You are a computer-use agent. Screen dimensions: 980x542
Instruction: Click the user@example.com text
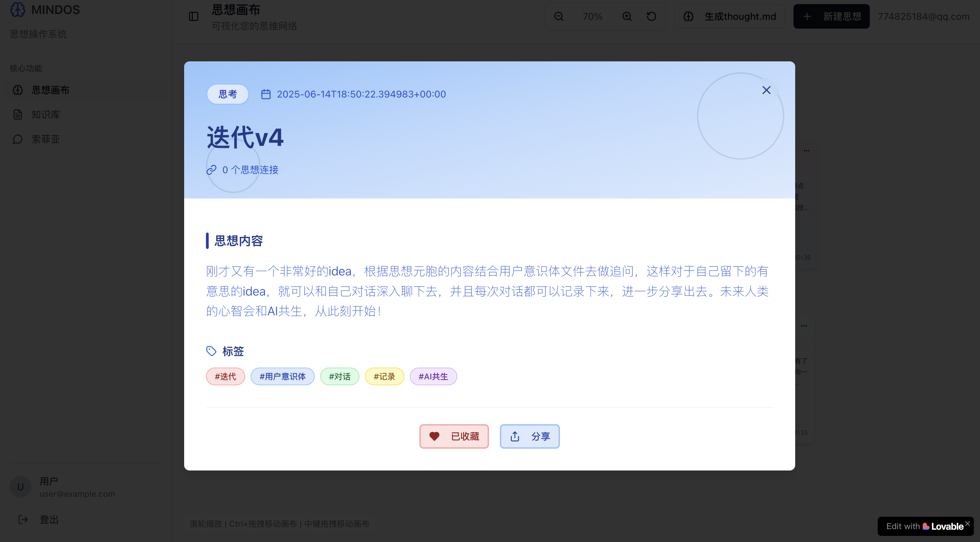coord(77,494)
